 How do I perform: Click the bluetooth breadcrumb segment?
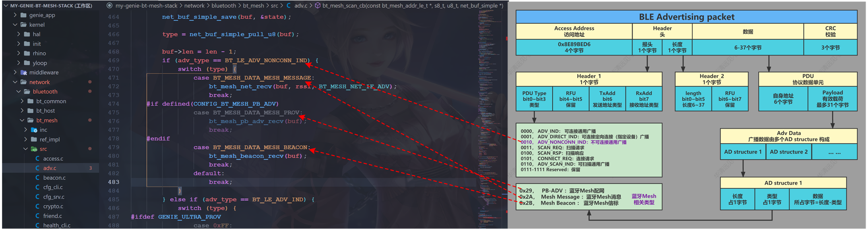(x=223, y=6)
